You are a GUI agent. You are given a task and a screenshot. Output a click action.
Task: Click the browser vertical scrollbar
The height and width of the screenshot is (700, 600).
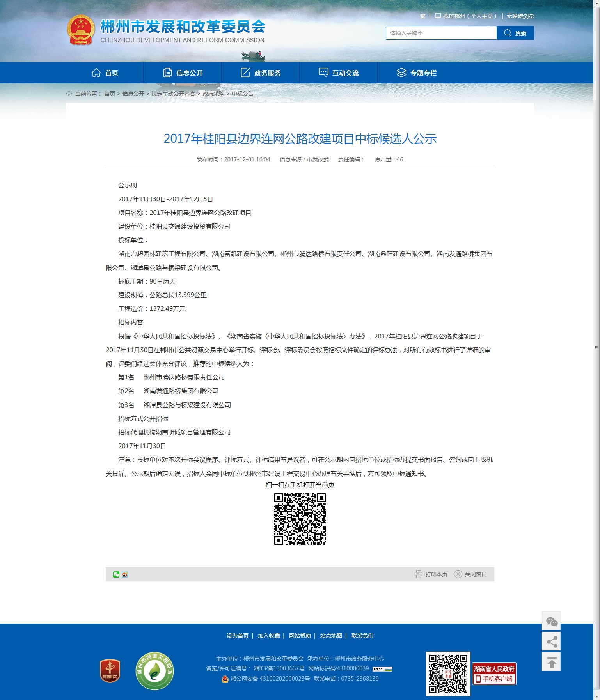coord(596,347)
